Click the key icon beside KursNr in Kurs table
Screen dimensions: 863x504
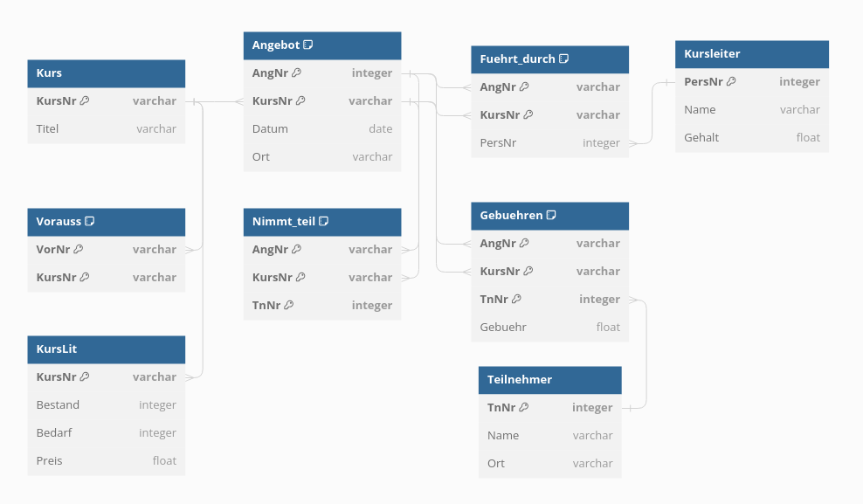(x=85, y=100)
